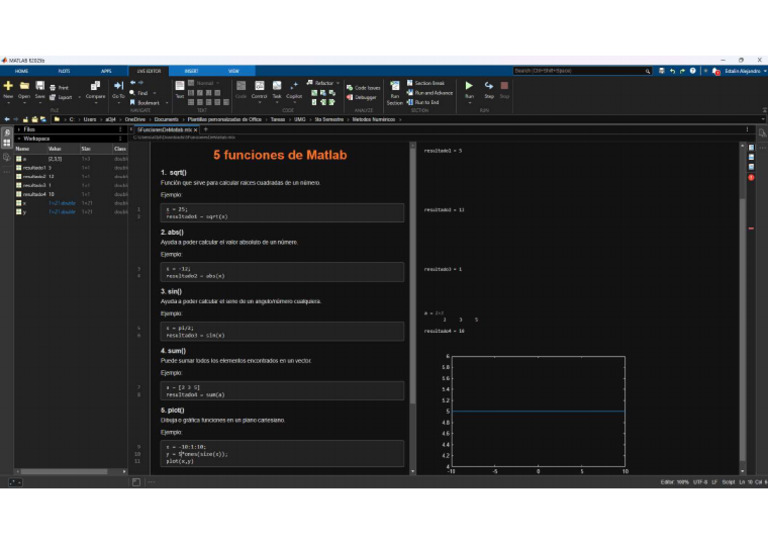Click the Export icon

[52, 97]
